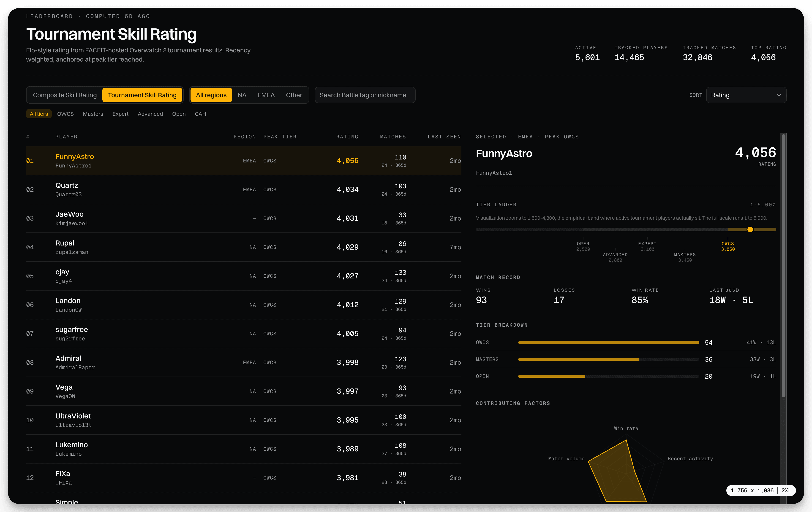812x512 pixels.
Task: Select the All tiers filter chip
Action: coord(39,114)
